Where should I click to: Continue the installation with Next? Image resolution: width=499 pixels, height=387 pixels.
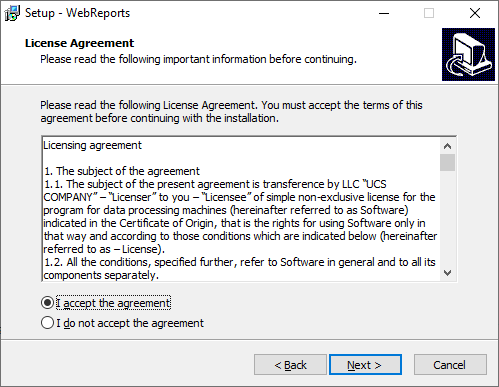pos(365,365)
